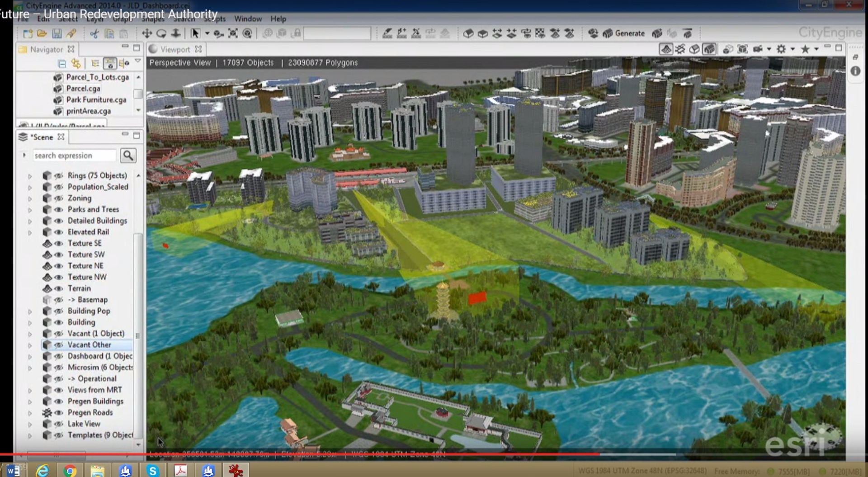This screenshot has width=868, height=477.
Task: Select the Rotate/Tumble navigation tool
Action: [161, 33]
